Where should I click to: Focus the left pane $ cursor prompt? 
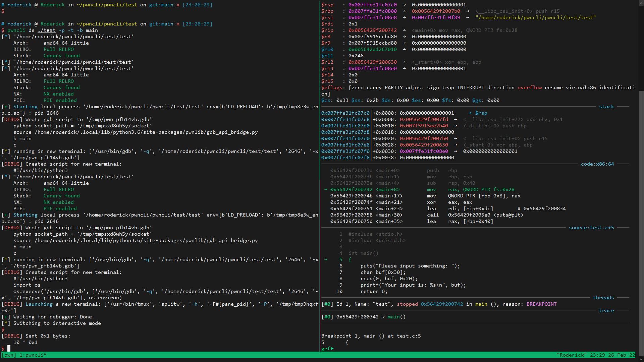tap(9, 349)
